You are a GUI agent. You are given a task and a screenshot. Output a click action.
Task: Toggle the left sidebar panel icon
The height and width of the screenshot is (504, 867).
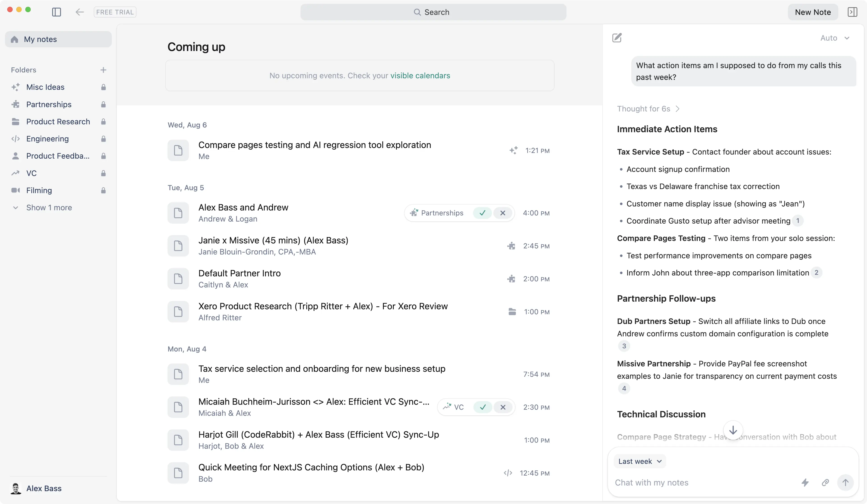tap(56, 12)
